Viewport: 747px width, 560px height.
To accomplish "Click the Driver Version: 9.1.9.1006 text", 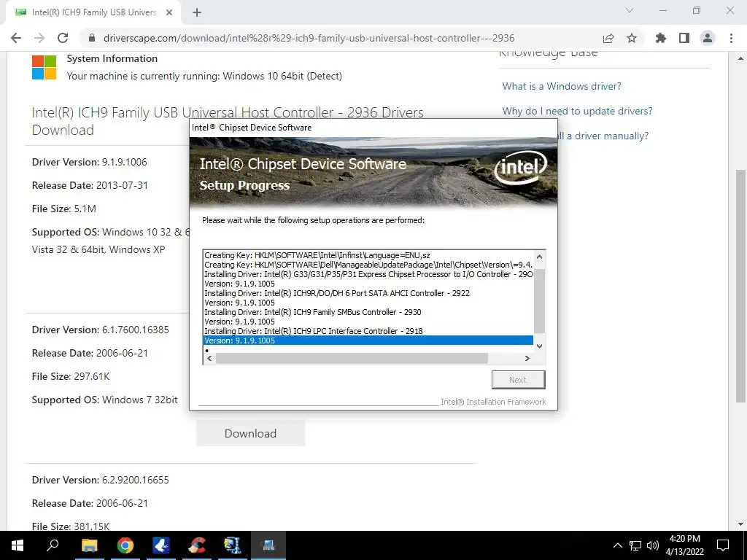I will [x=90, y=162].
